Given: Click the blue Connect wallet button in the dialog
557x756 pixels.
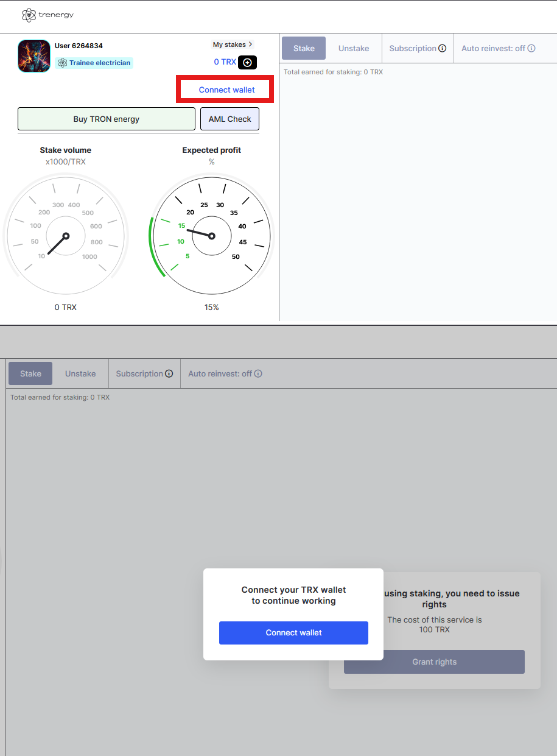Looking at the screenshot, I should pos(293,632).
